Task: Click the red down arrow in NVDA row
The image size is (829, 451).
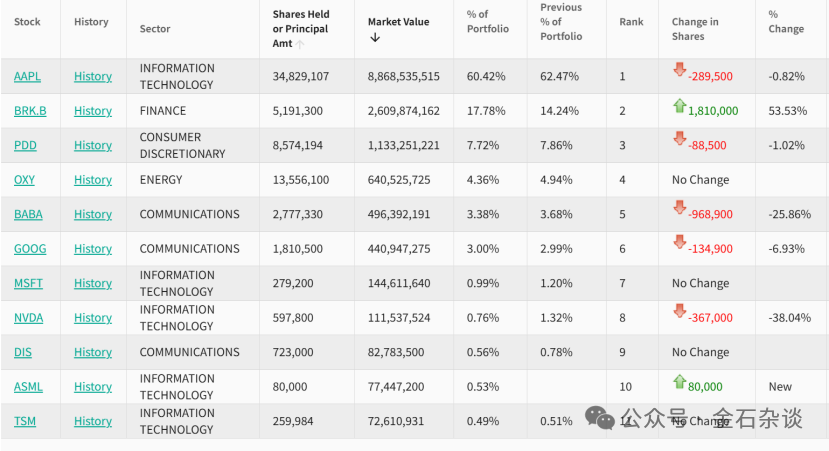Action: [x=679, y=311]
